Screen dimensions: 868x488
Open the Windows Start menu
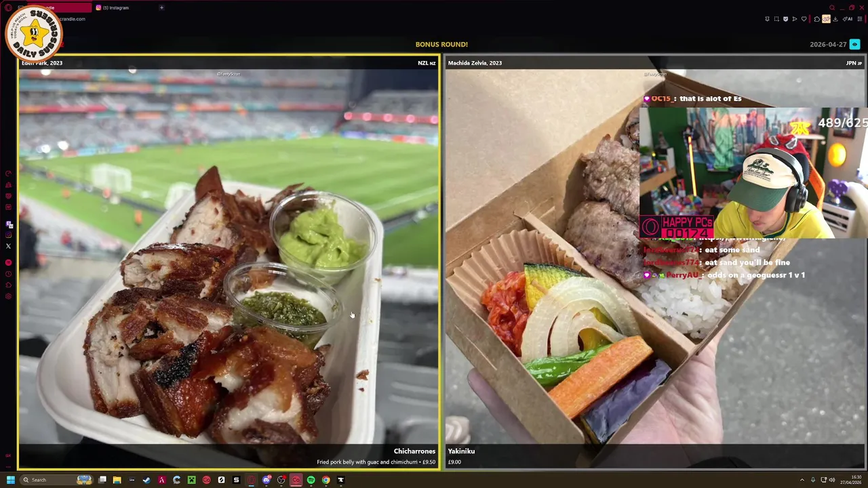tap(11, 480)
